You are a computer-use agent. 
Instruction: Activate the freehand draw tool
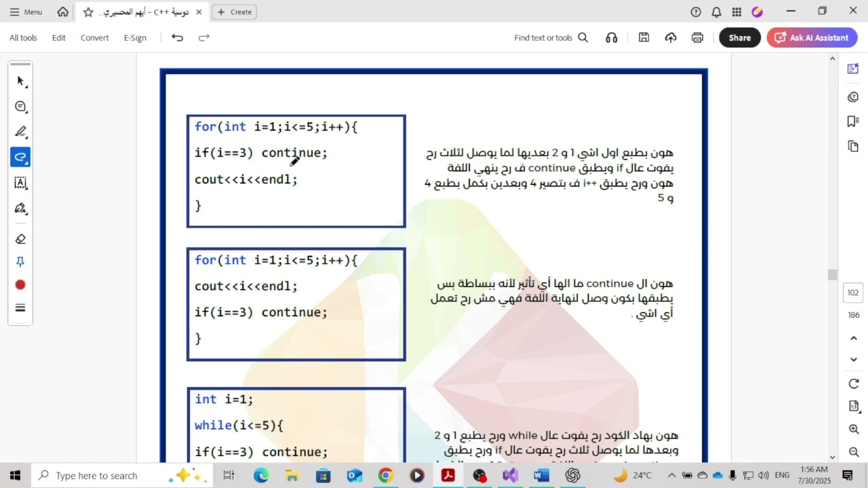[20, 157]
